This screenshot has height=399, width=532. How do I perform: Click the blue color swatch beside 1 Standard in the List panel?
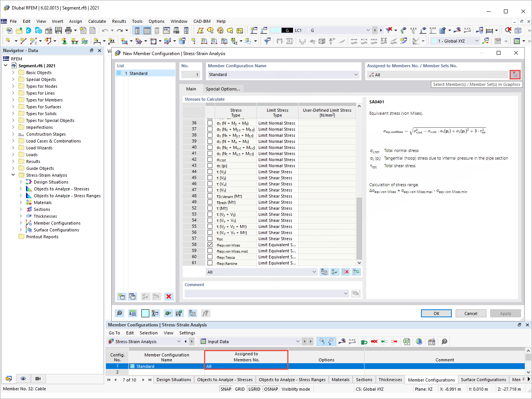(x=119, y=73)
